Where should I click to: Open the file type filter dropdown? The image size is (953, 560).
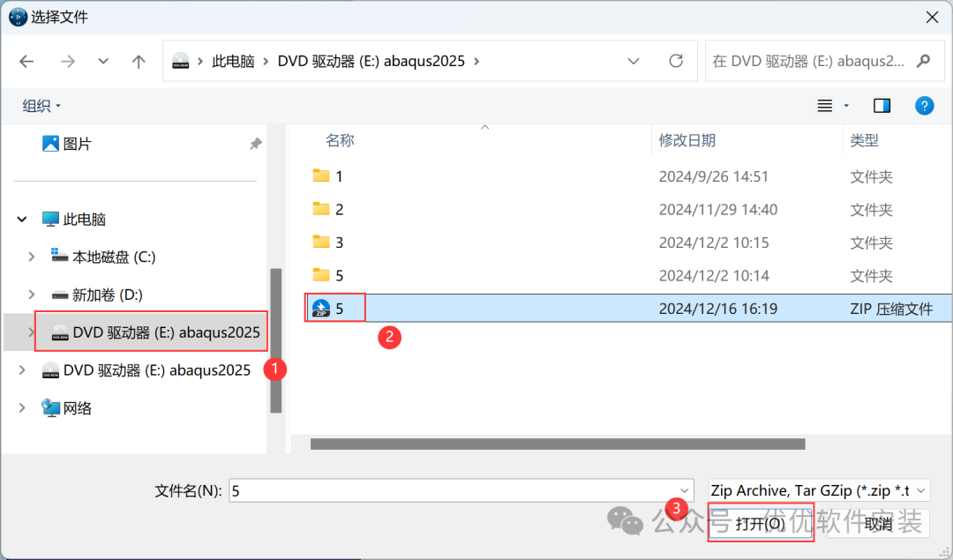(817, 489)
